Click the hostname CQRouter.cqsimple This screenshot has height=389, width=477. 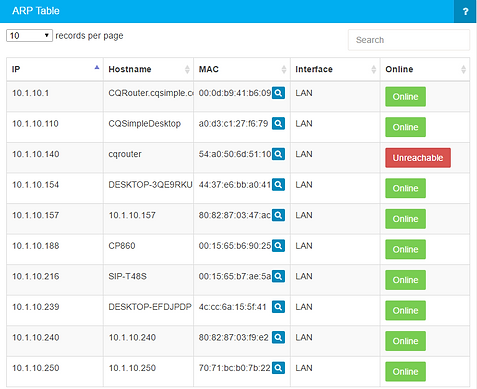tap(151, 93)
